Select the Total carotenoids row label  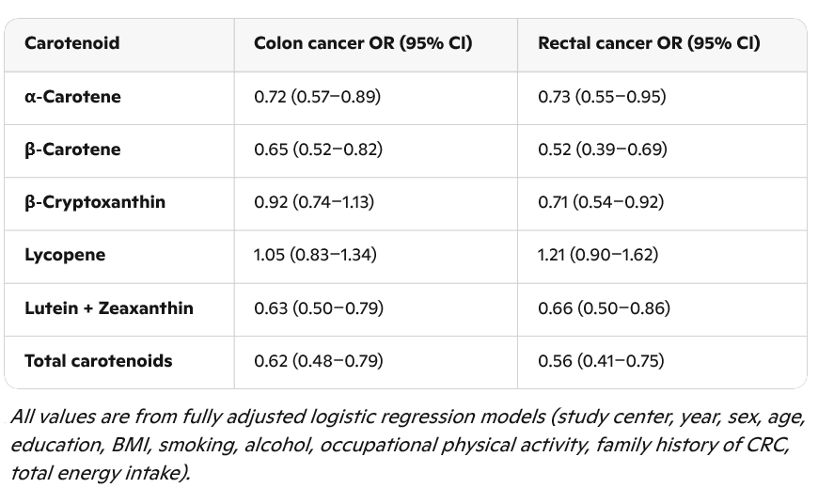(99, 360)
